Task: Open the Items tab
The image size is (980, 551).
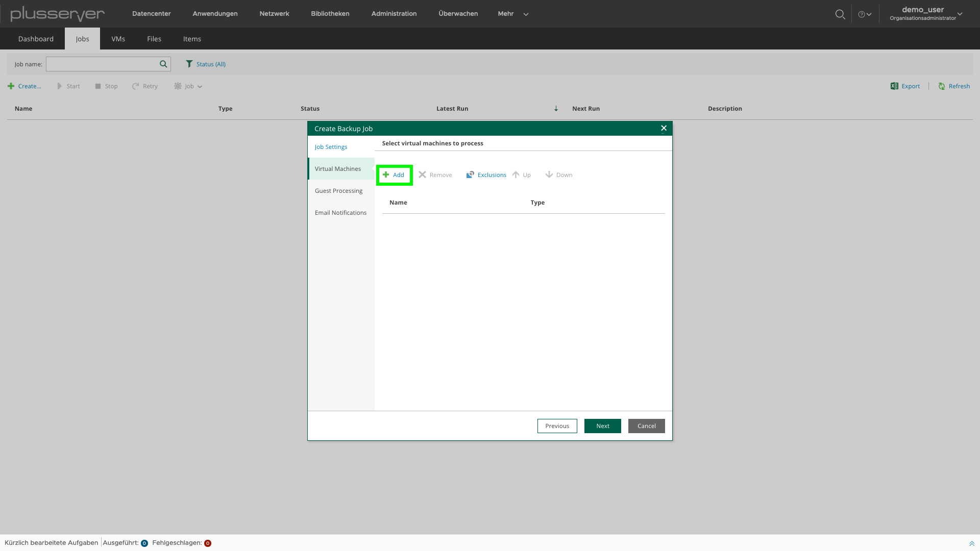Action: (x=192, y=39)
